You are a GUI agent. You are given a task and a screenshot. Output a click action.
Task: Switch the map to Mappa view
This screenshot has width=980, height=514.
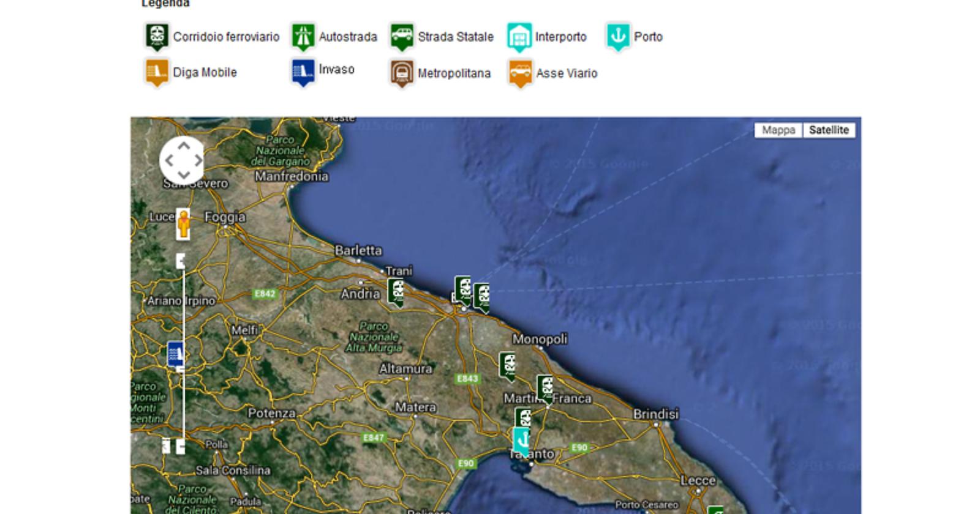coord(778,130)
